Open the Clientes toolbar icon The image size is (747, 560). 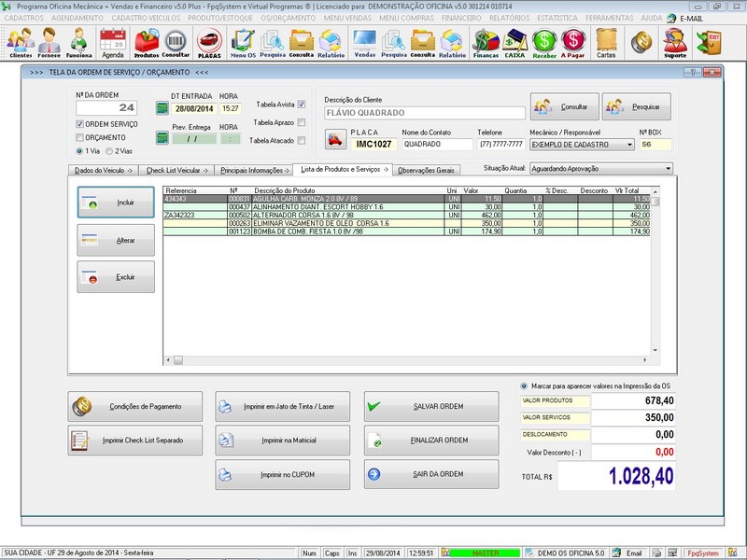pyautogui.click(x=21, y=42)
